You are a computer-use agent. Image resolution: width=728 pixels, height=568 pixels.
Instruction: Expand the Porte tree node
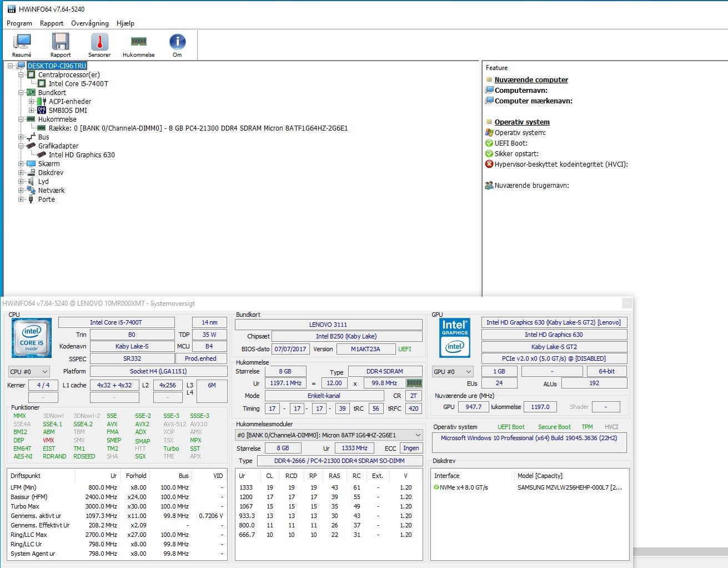(x=21, y=199)
